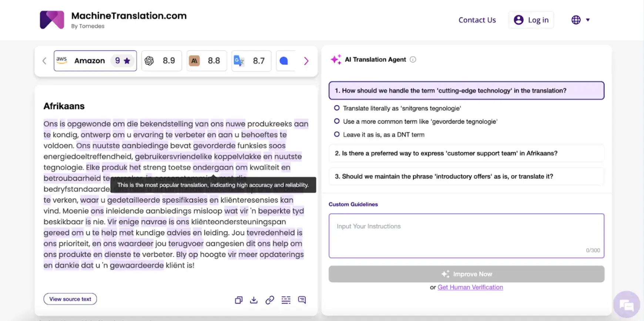Viewport: 644px width, 321px height.
Task: Copy share link for translation
Action: pyautogui.click(x=270, y=300)
